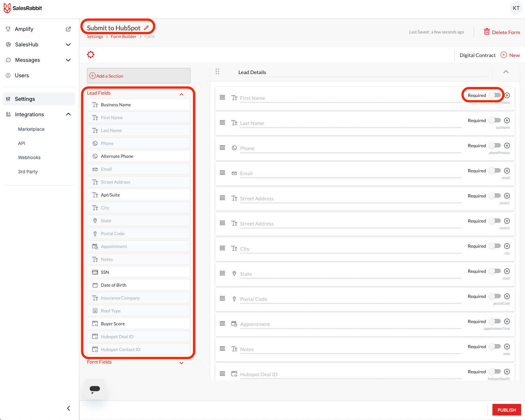
Task: Collapse the Integrations menu chevron
Action: pos(68,114)
